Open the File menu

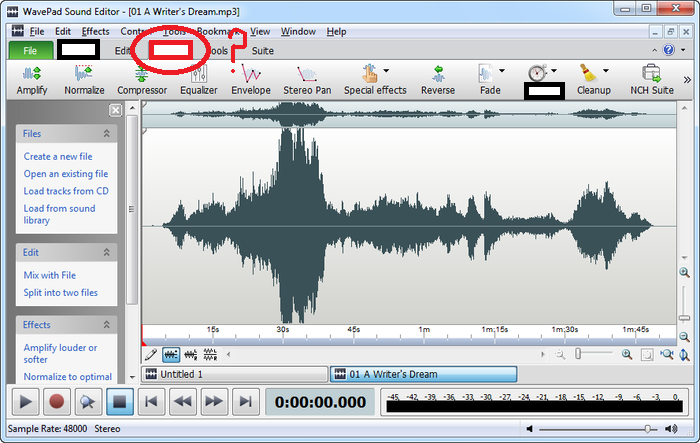37,32
